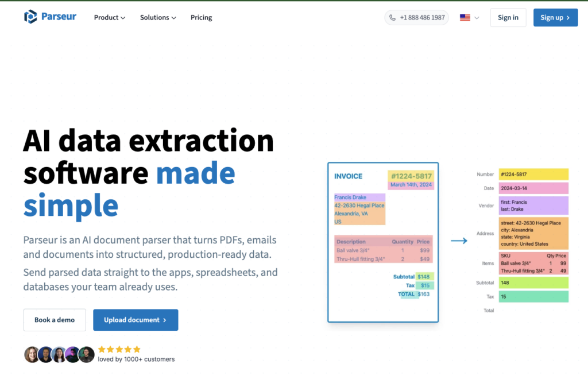Click Book a demo
Image resolution: width=588 pixels, height=383 pixels.
(x=55, y=320)
